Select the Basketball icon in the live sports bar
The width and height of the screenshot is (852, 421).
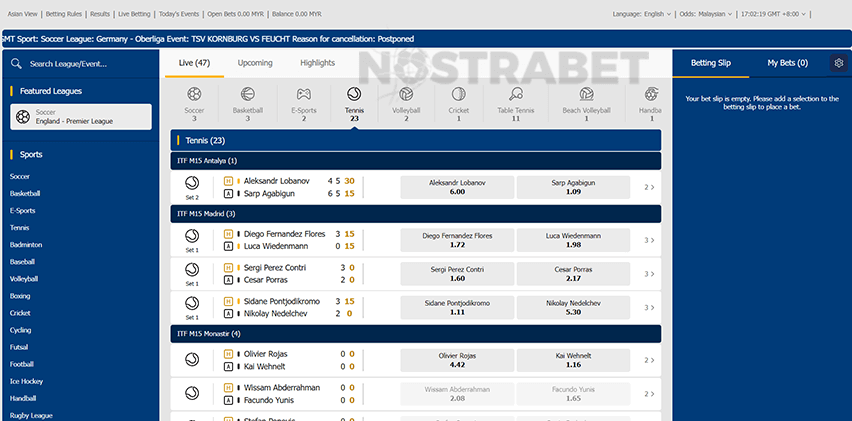coord(247,95)
